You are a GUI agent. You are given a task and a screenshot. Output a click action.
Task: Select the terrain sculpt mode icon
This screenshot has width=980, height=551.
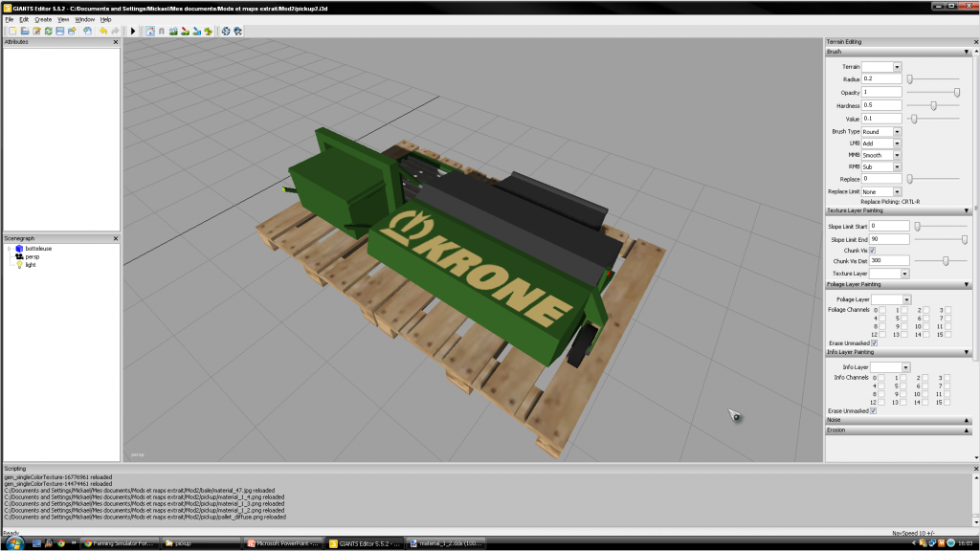(173, 32)
